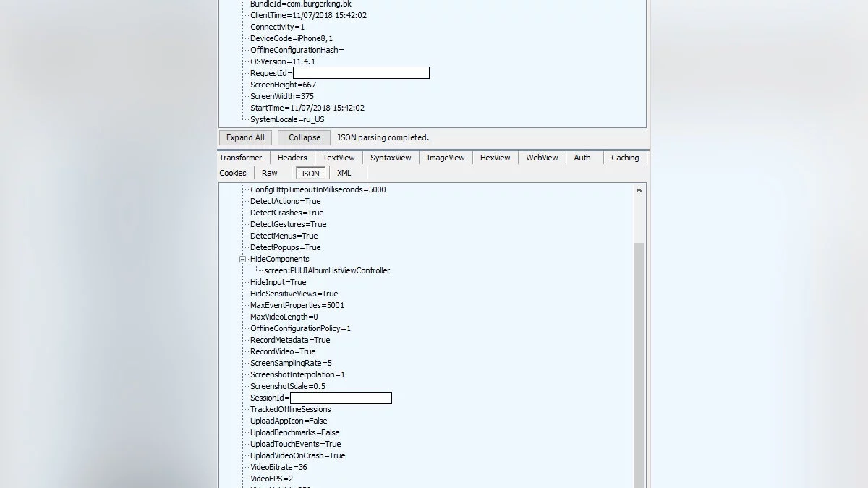Select the ScreenSamplingRate=5 row
The height and width of the screenshot is (488, 868).
pyautogui.click(x=291, y=363)
